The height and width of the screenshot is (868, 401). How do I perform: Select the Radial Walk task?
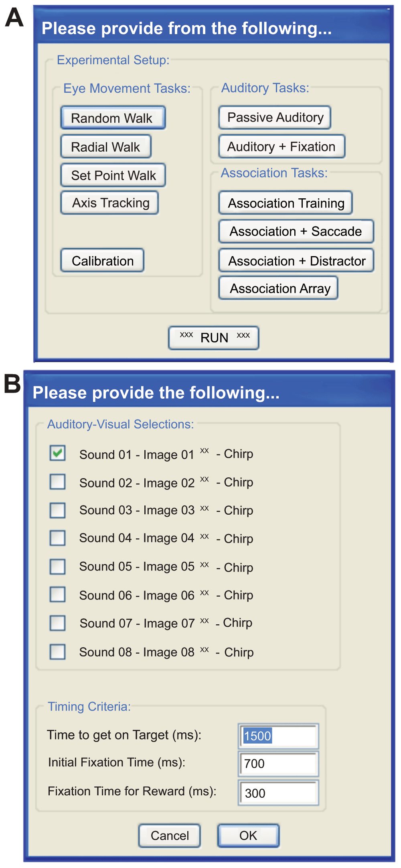pos(106,147)
